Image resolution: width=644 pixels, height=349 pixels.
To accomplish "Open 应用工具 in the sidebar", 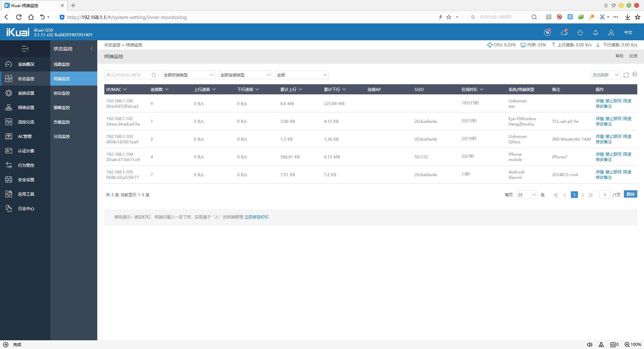I will tap(25, 194).
